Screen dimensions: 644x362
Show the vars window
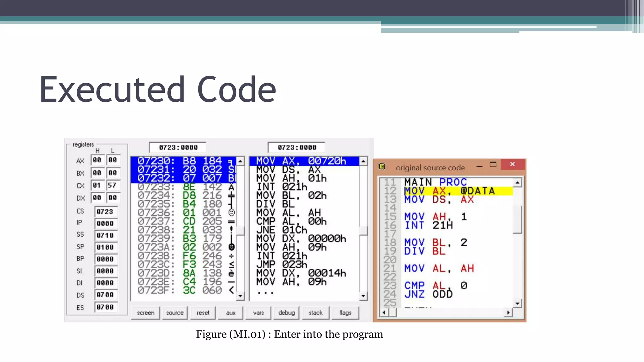click(258, 313)
